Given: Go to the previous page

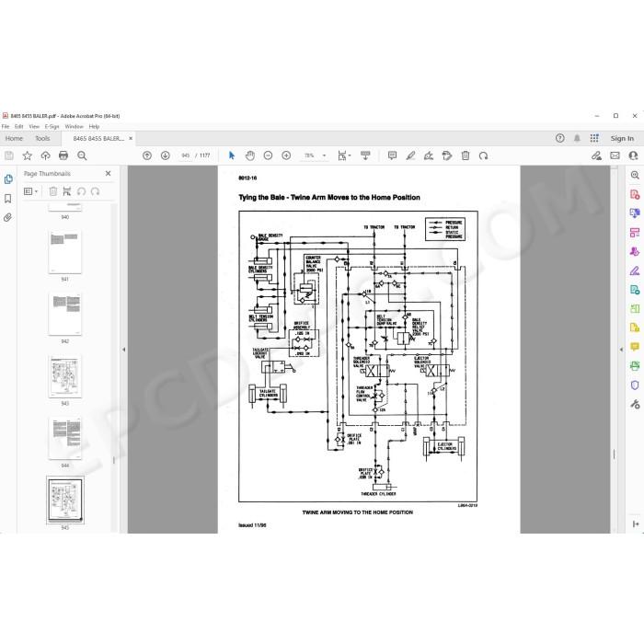Looking at the screenshot, I should point(147,155).
